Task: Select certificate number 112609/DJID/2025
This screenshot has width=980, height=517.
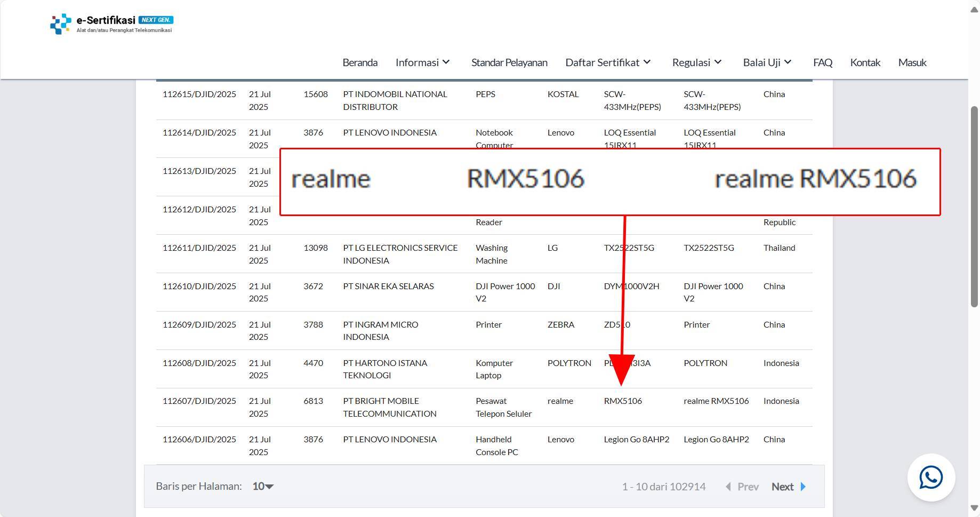Action: coord(199,324)
